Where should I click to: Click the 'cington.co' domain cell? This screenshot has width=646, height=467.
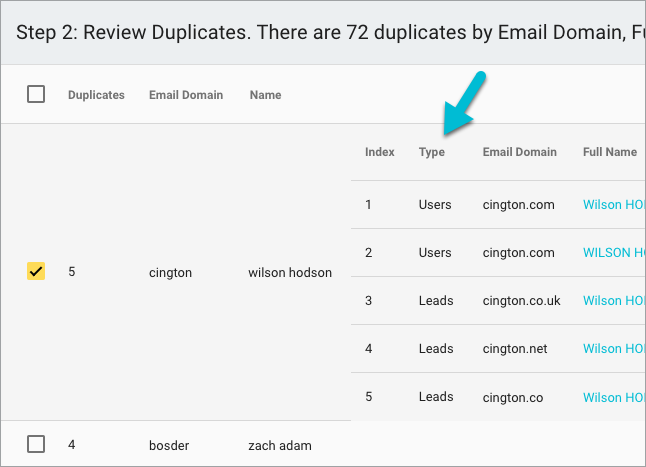point(513,398)
